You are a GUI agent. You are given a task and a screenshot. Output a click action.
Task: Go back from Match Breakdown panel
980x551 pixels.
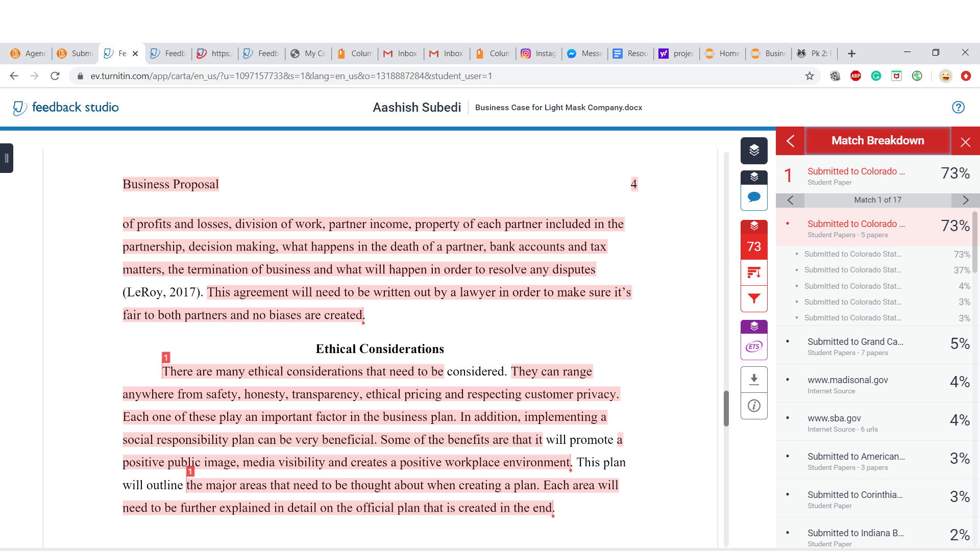(790, 141)
